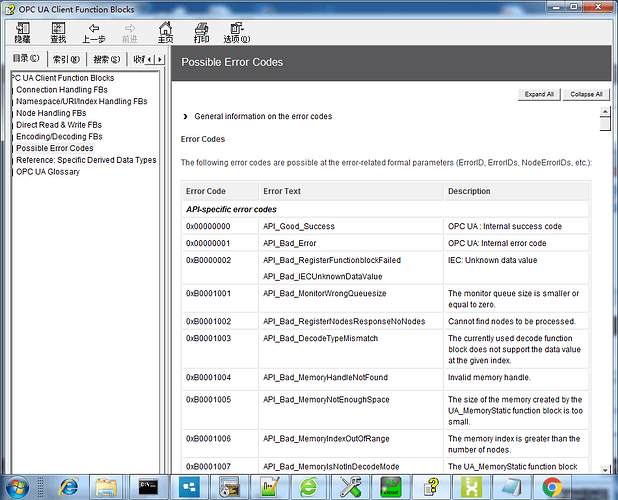
Task: Click the Collapse All button
Action: [x=586, y=94]
